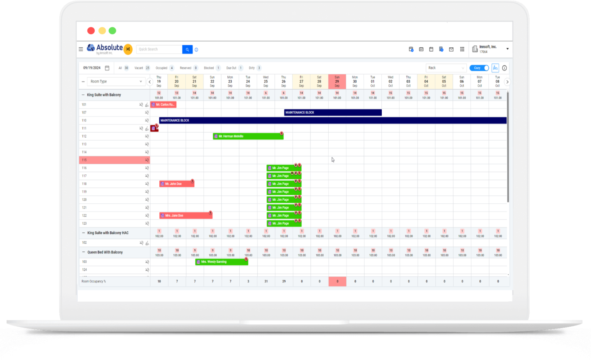Toggle the mute bell icon for room 102
This screenshot has height=364, width=591.
click(141, 243)
